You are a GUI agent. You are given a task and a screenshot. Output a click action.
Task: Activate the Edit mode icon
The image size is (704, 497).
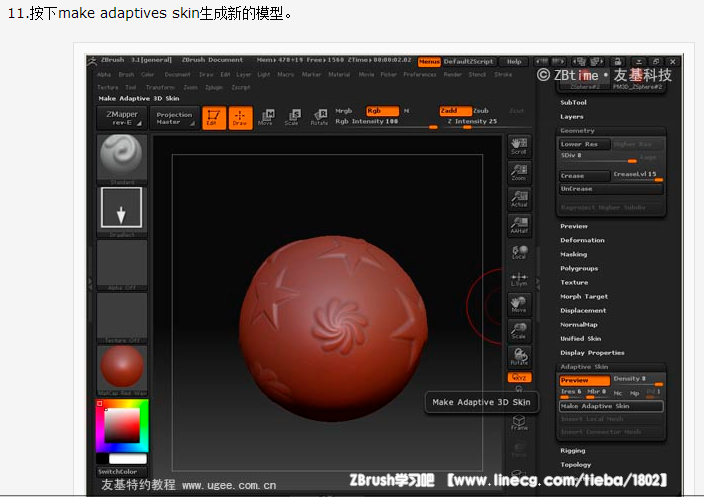tap(212, 118)
